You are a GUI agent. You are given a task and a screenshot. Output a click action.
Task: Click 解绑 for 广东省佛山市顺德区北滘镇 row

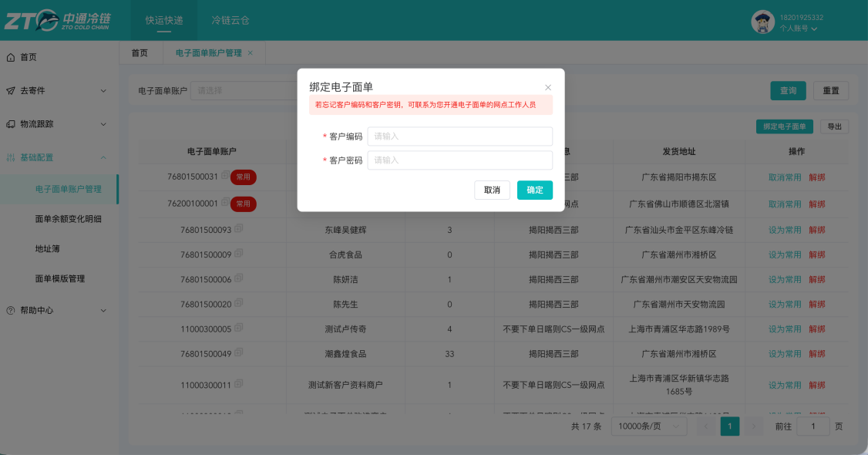tap(816, 204)
